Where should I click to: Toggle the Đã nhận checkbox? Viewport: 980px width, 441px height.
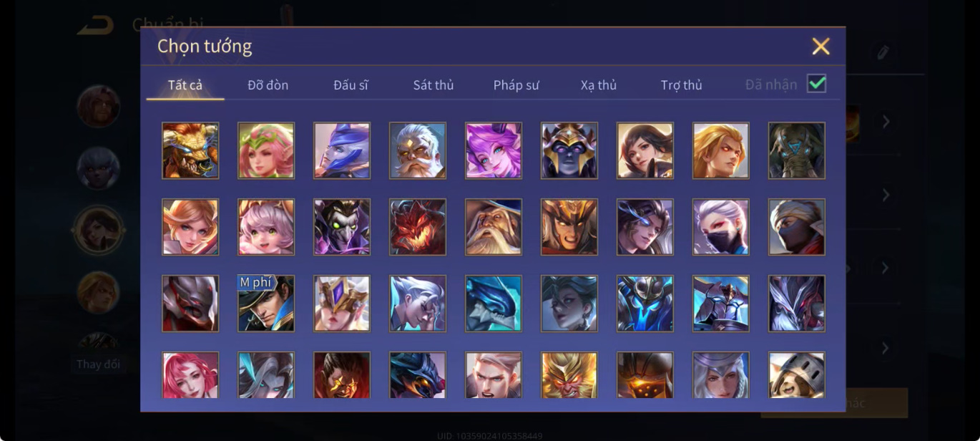(816, 84)
